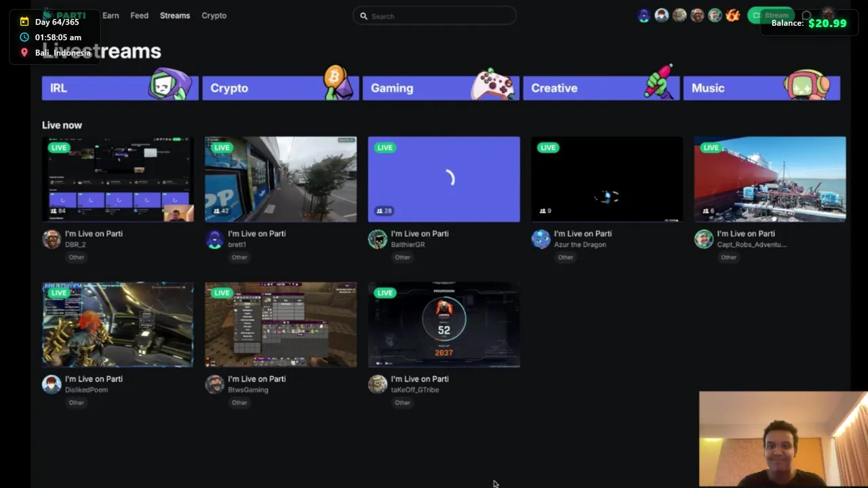Open brett1 street stream thumbnail
Image resolution: width=868 pixels, height=488 pixels.
[x=281, y=180]
